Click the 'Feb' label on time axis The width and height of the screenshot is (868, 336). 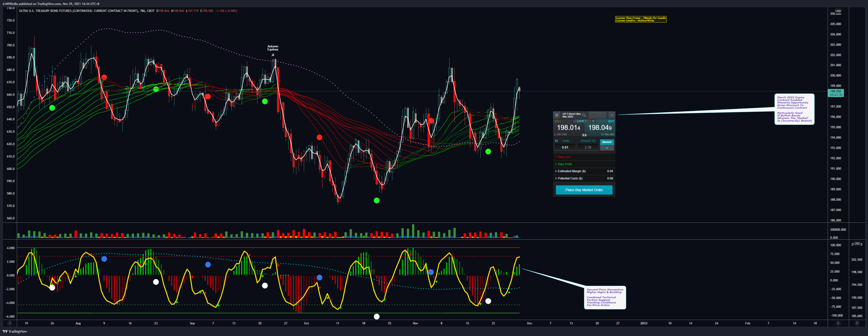pos(747,324)
